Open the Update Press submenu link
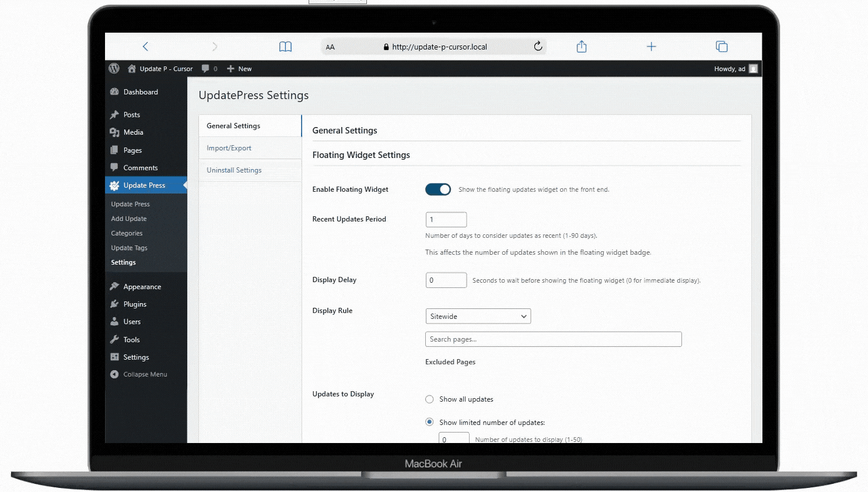Screen dimensions: 868x492 (131, 204)
